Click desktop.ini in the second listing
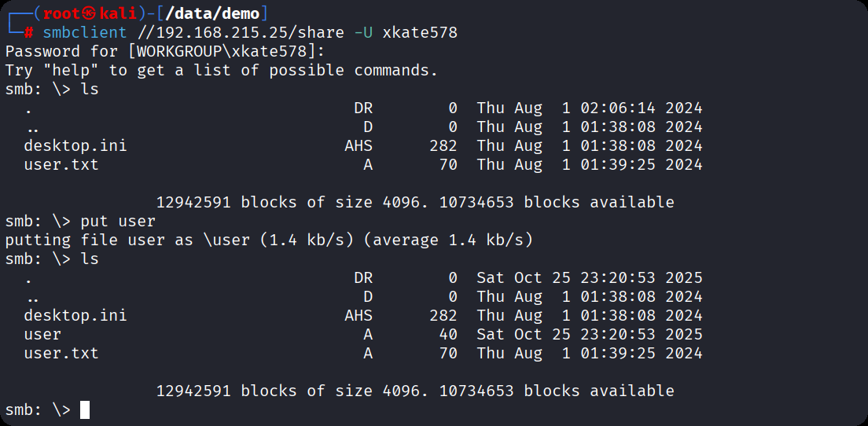 [x=75, y=315]
